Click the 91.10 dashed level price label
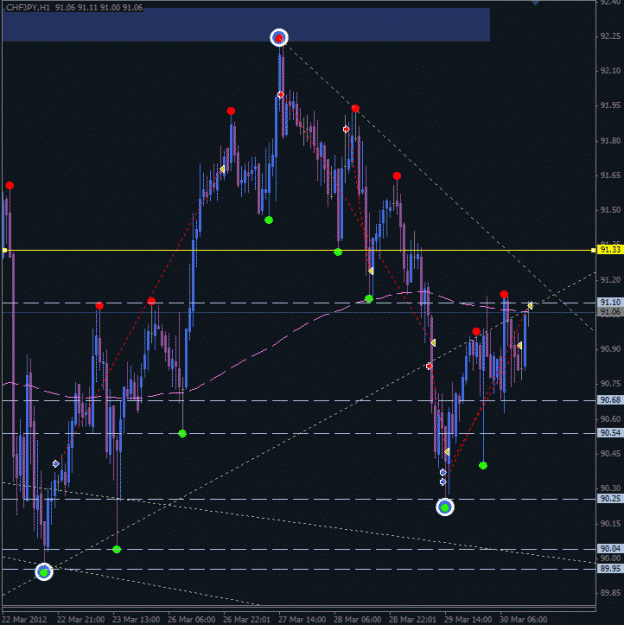624x625 pixels. 610,302
